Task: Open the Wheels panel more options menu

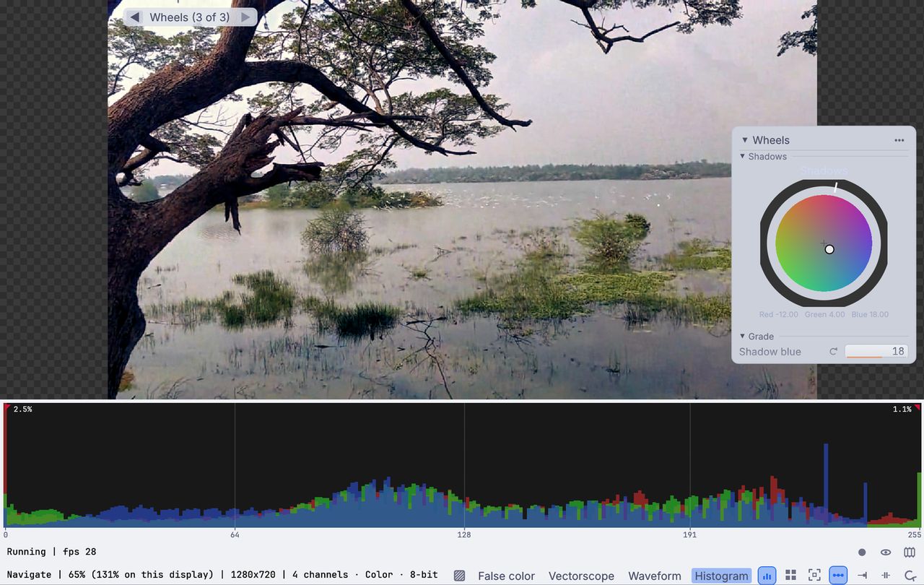Action: point(899,140)
